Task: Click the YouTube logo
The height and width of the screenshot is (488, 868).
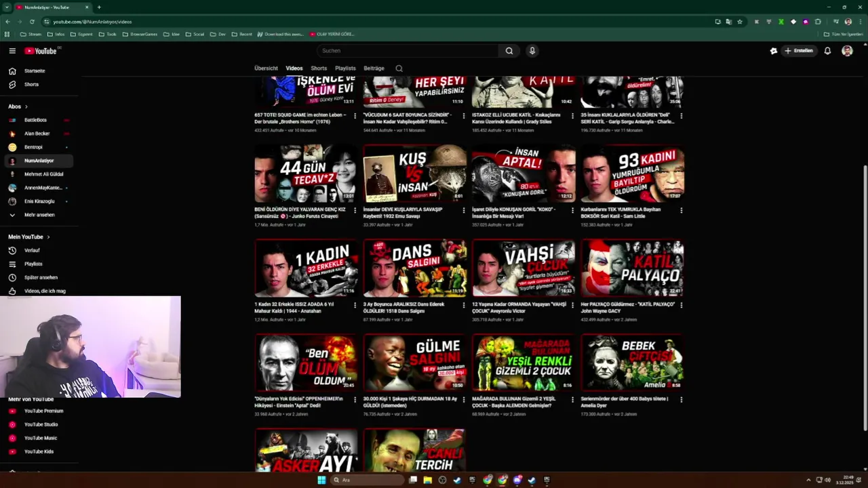Action: (41, 51)
